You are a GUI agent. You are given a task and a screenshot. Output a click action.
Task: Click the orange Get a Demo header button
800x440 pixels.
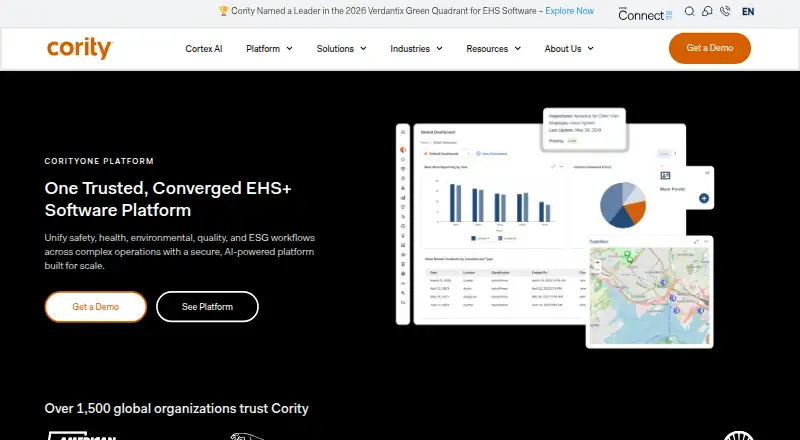point(710,48)
